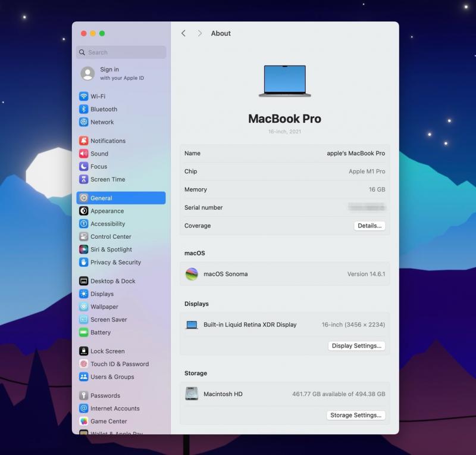The image size is (476, 455).
Task: Click the Accessibility icon in sidebar
Action: tap(83, 224)
